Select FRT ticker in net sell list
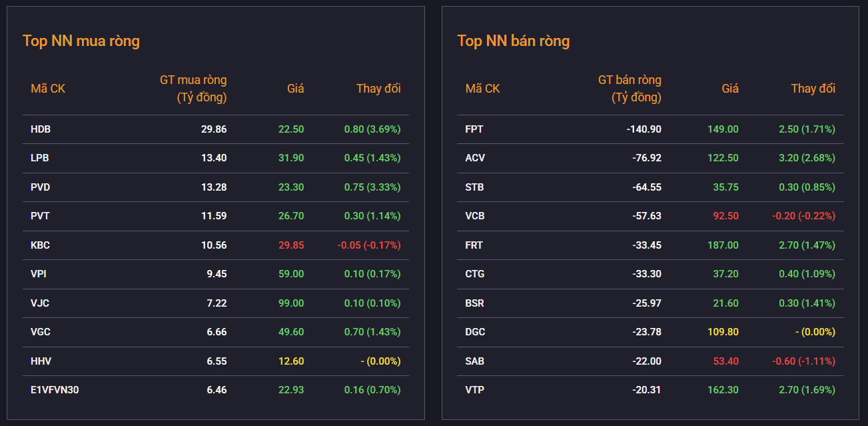This screenshot has width=868, height=426. [474, 245]
